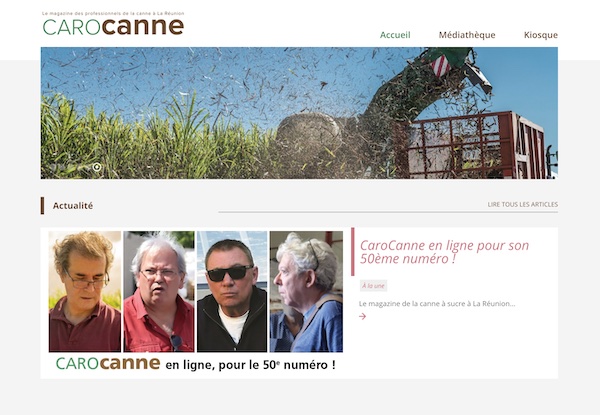The height and width of the screenshot is (415, 600).
Task: Click the Actualité section heading
Action: pos(73,206)
